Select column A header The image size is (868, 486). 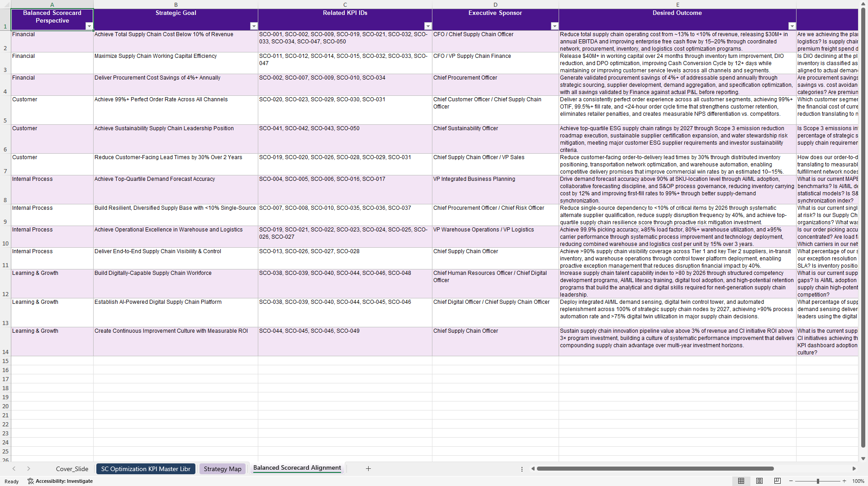pyautogui.click(x=52, y=5)
